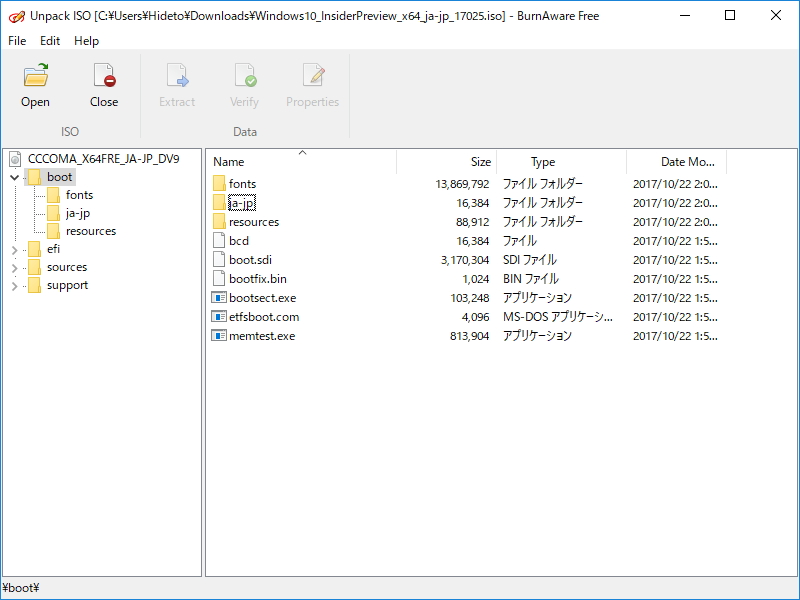This screenshot has height=600, width=800.
Task: Click the Verify data toolbar icon
Action: [x=244, y=80]
